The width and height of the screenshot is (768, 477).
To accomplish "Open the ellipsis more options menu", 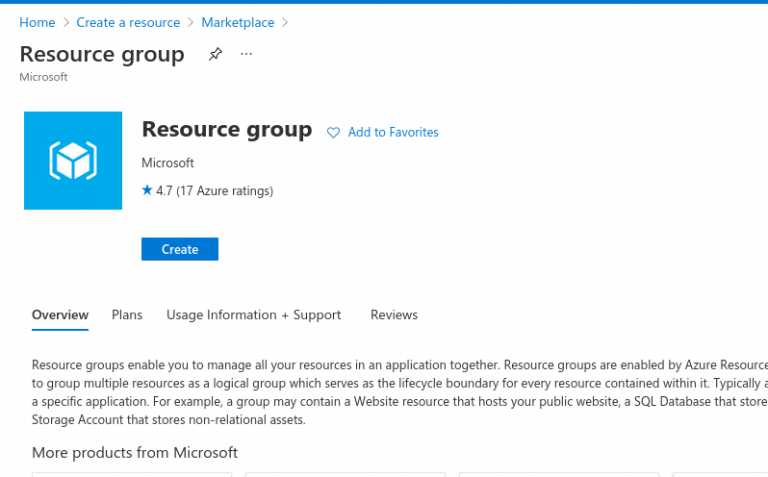I will pyautogui.click(x=247, y=54).
